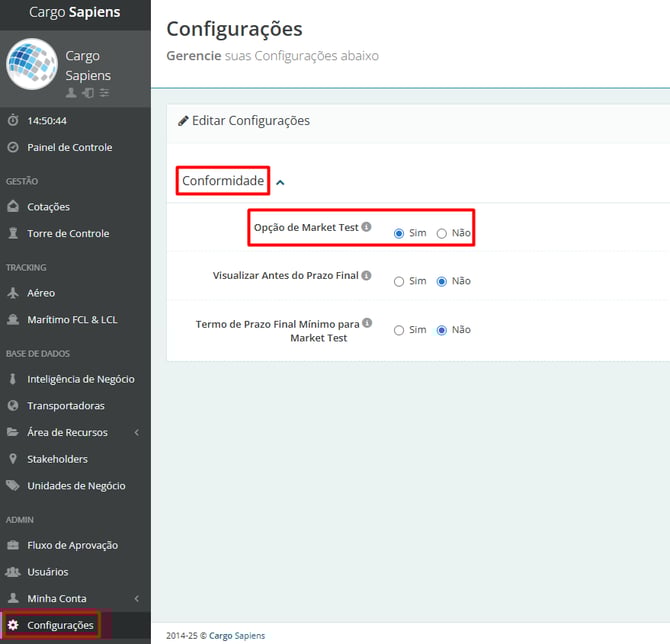Expand the Minha Conta submenu arrow
Image resolution: width=670 pixels, height=644 pixels.
(x=136, y=599)
